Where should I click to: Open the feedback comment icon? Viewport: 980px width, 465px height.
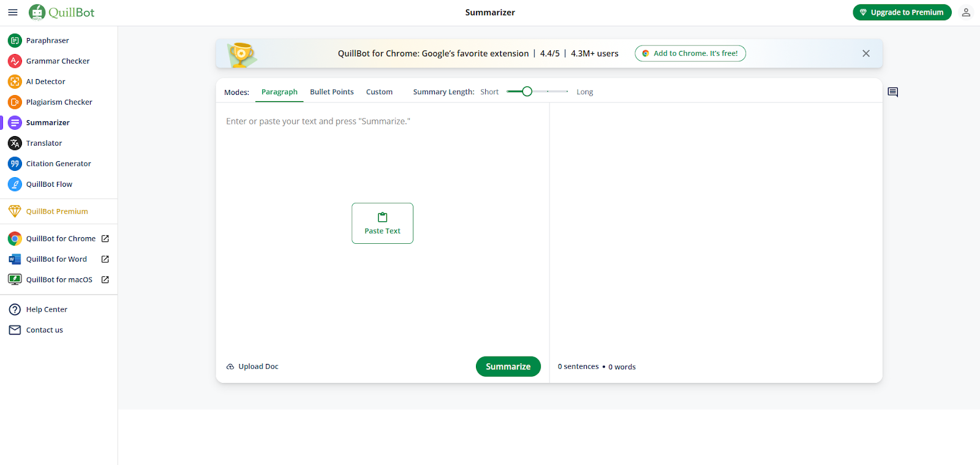(x=893, y=93)
